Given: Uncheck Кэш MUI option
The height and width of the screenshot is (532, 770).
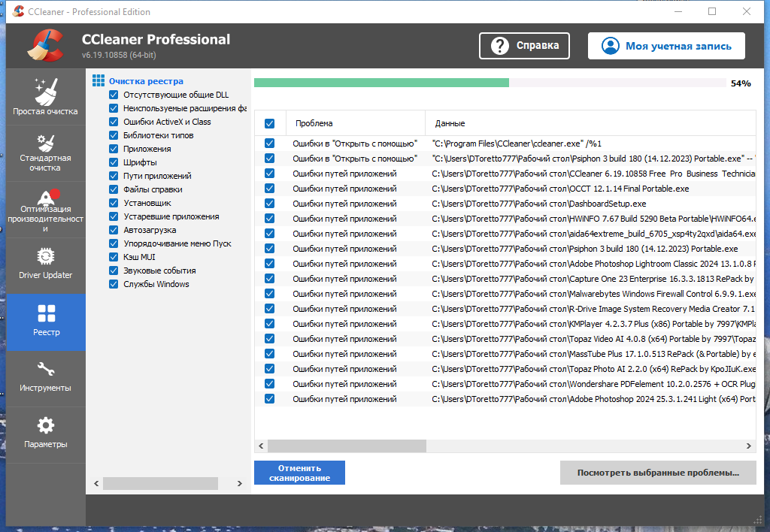Looking at the screenshot, I should click(114, 257).
